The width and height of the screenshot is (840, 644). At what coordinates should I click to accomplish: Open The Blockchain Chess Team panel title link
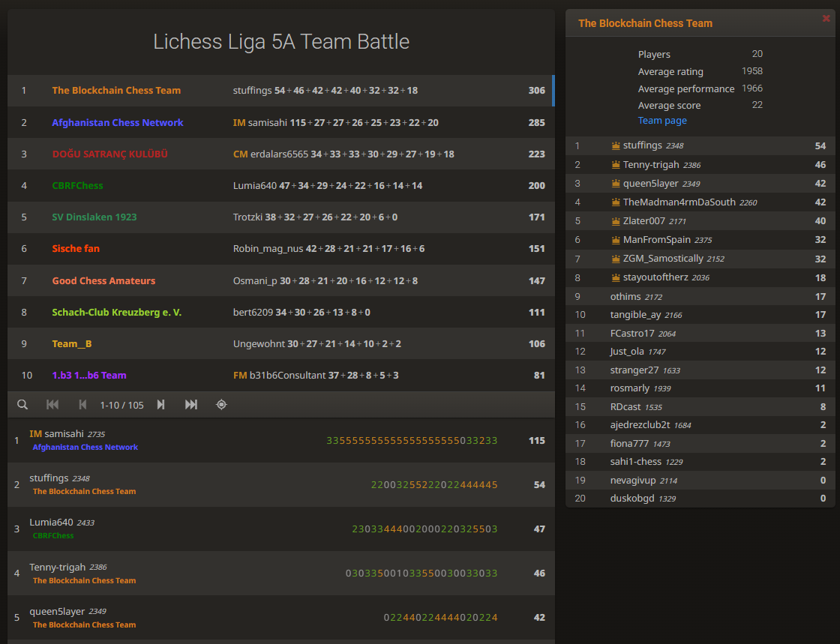click(x=645, y=23)
